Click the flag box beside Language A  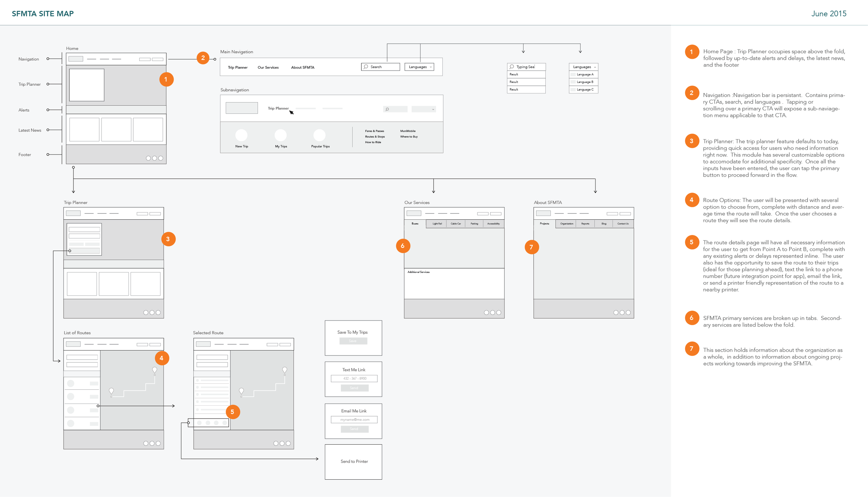pyautogui.click(x=573, y=74)
